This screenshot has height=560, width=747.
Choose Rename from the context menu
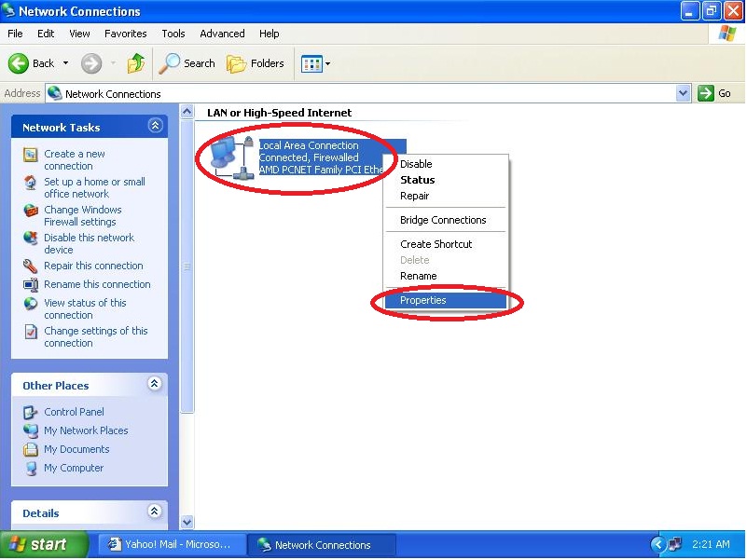(x=446, y=276)
